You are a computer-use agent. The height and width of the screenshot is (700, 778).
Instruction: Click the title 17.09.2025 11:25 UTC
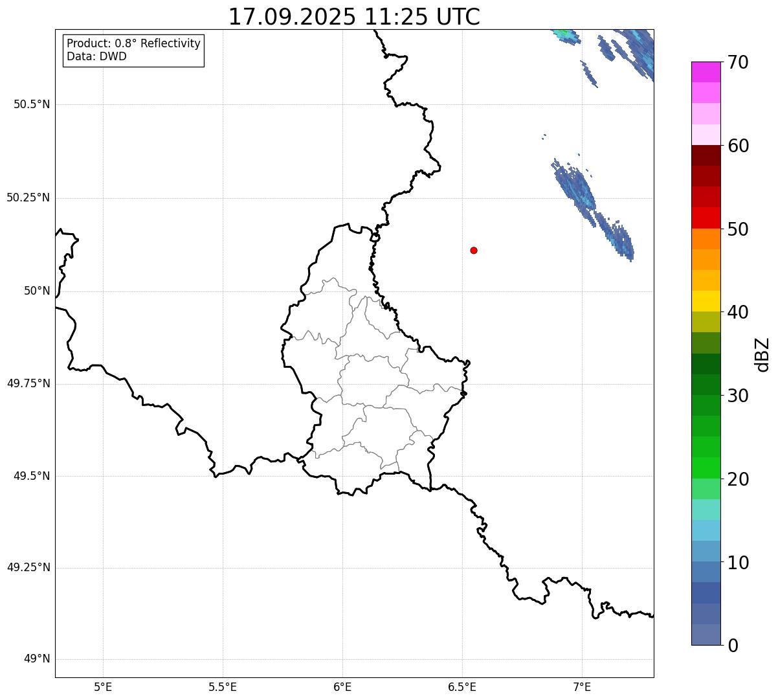(x=354, y=17)
